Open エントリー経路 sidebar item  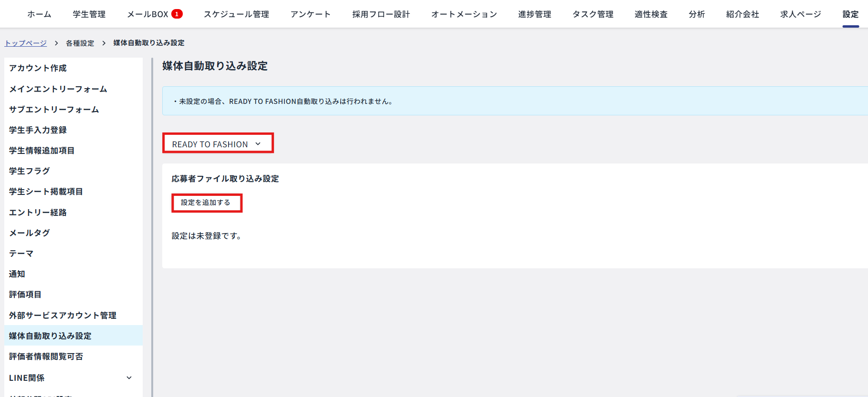point(38,213)
